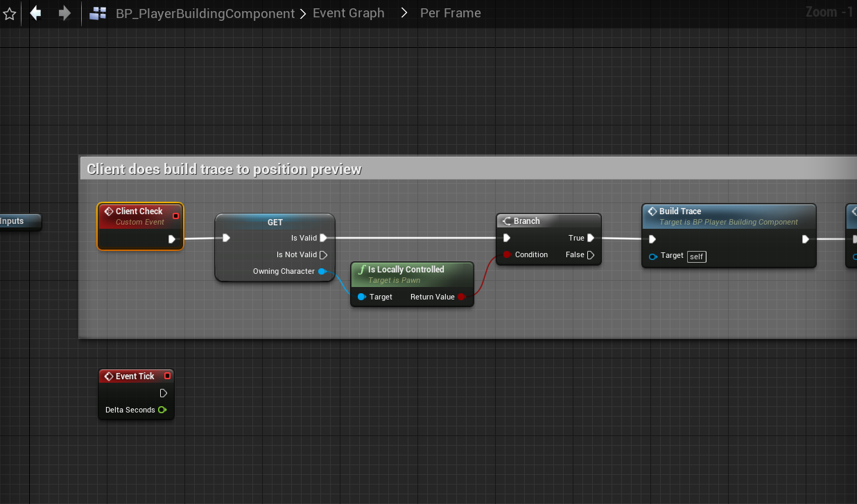Click the Branch False output pin
Image resolution: width=857 pixels, height=504 pixels.
coord(591,254)
